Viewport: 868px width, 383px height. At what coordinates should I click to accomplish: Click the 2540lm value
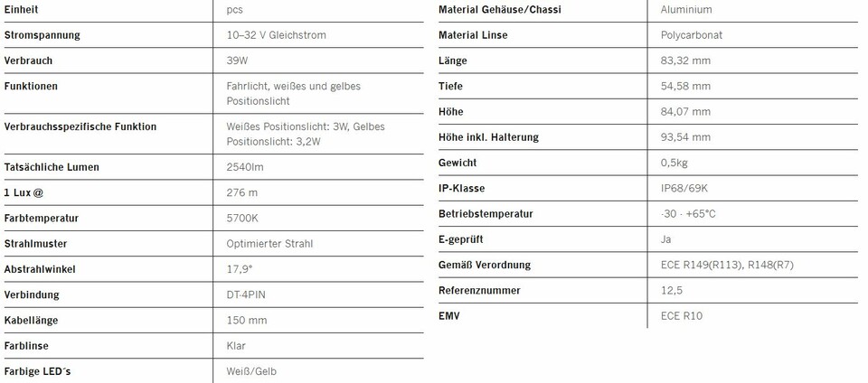245,167
